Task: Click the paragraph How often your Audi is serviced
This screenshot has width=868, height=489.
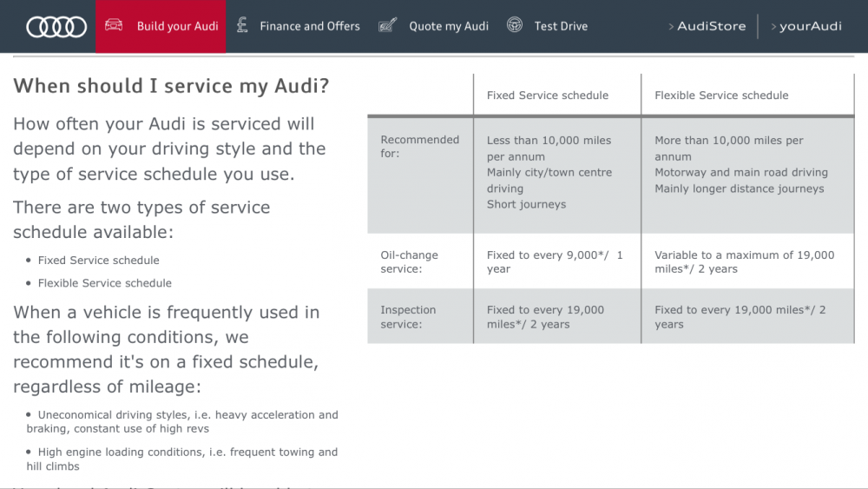Action: (x=169, y=149)
